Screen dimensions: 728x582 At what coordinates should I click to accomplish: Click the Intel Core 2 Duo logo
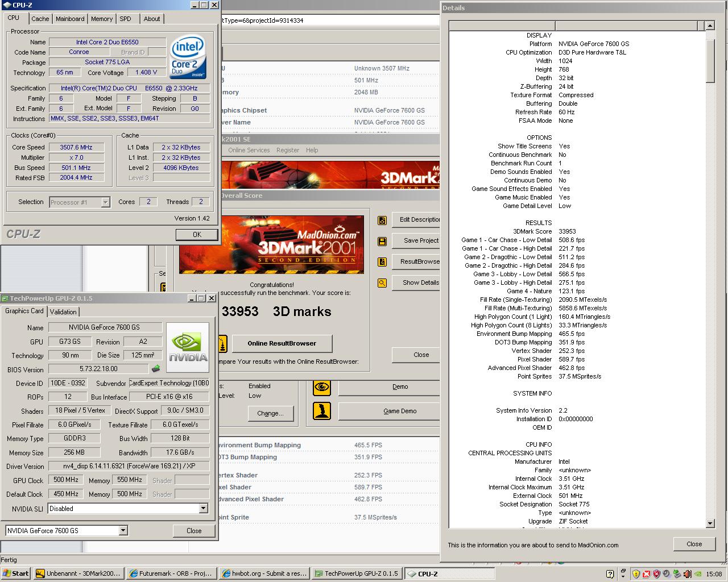point(188,56)
